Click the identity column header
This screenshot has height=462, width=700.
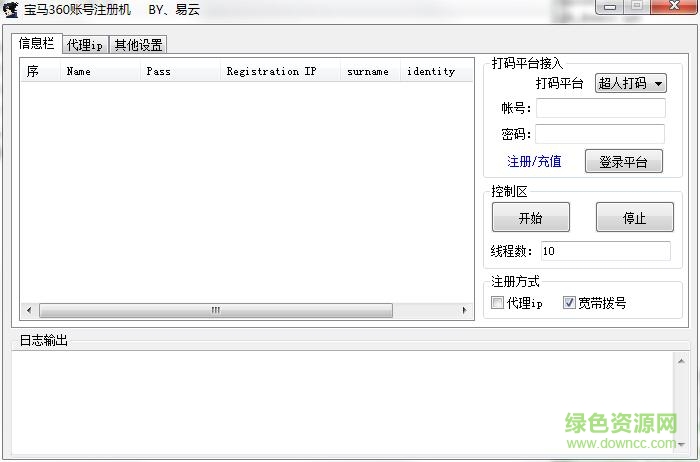click(x=436, y=71)
